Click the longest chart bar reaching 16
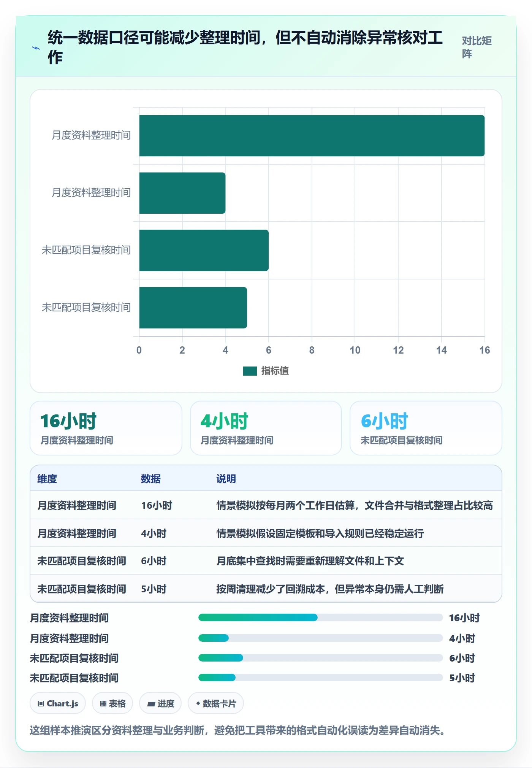This screenshot has width=532, height=768. (312, 136)
